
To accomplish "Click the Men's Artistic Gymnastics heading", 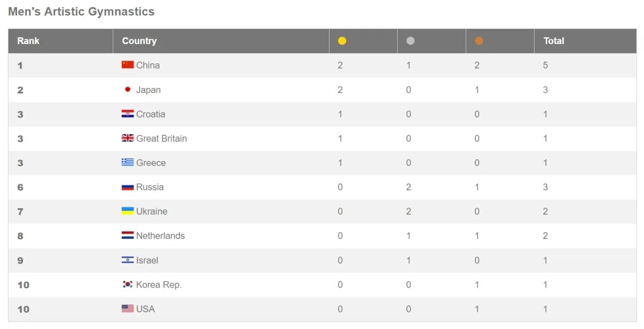I will coord(81,12).
